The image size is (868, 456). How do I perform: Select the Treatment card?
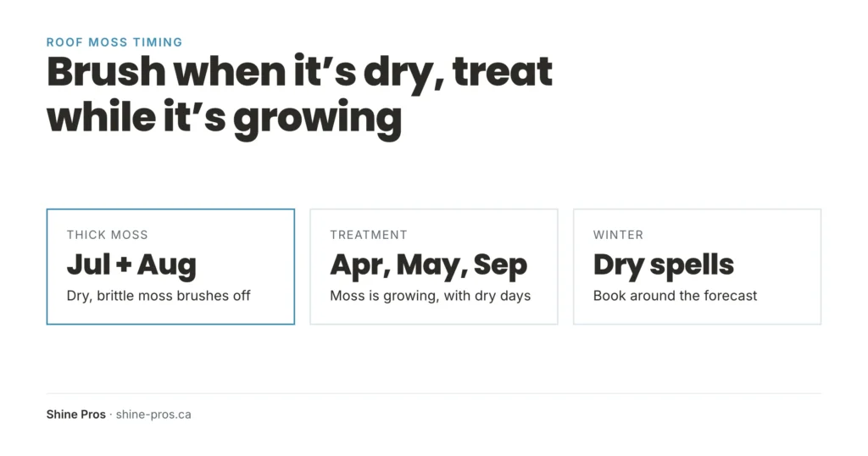pyautogui.click(x=434, y=267)
